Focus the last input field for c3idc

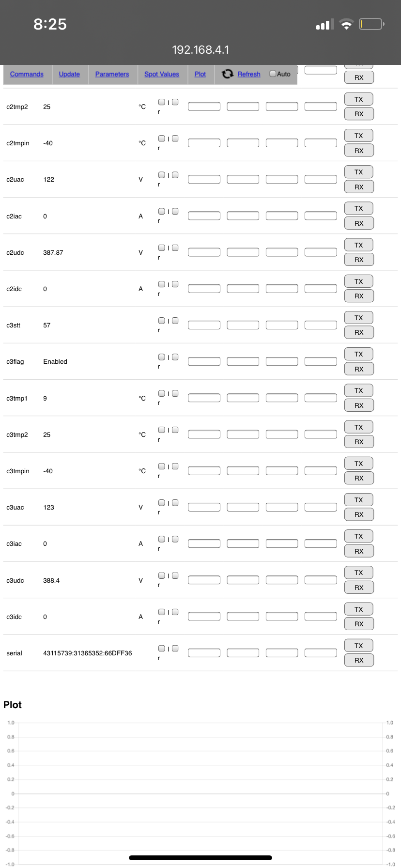[321, 617]
